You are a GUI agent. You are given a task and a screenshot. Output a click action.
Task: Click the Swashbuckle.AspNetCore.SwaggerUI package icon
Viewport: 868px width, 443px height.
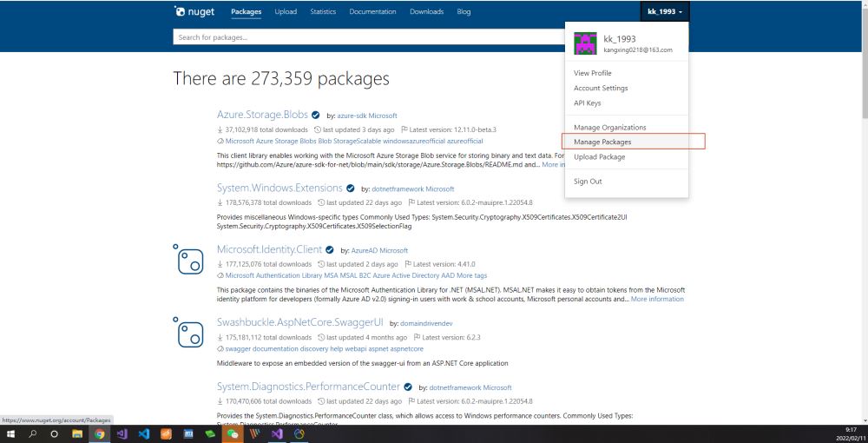tap(187, 332)
